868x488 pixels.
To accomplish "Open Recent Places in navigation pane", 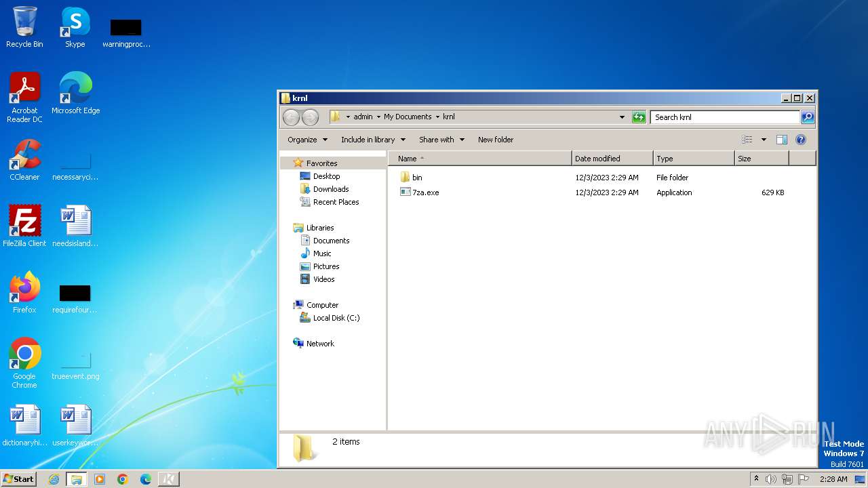I will click(x=336, y=202).
